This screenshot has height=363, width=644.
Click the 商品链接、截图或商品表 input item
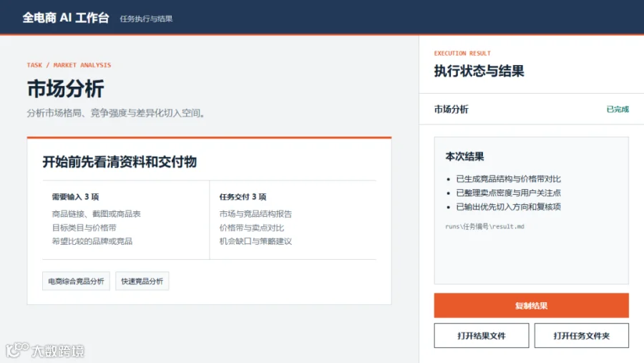tap(96, 214)
